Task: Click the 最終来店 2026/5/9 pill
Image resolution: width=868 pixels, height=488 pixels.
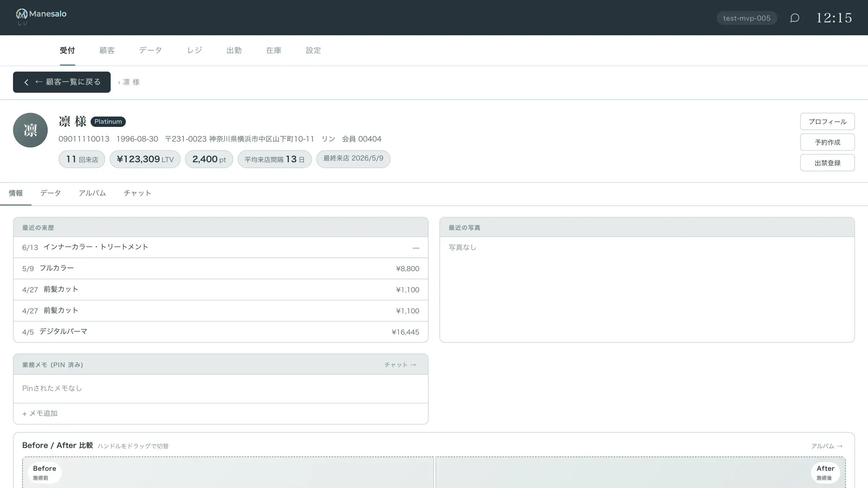Action: 353,159
